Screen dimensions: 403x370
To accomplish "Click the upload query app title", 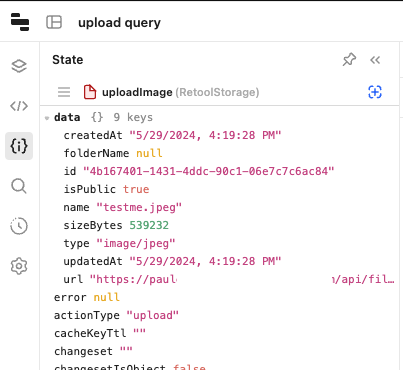I will tap(119, 23).
